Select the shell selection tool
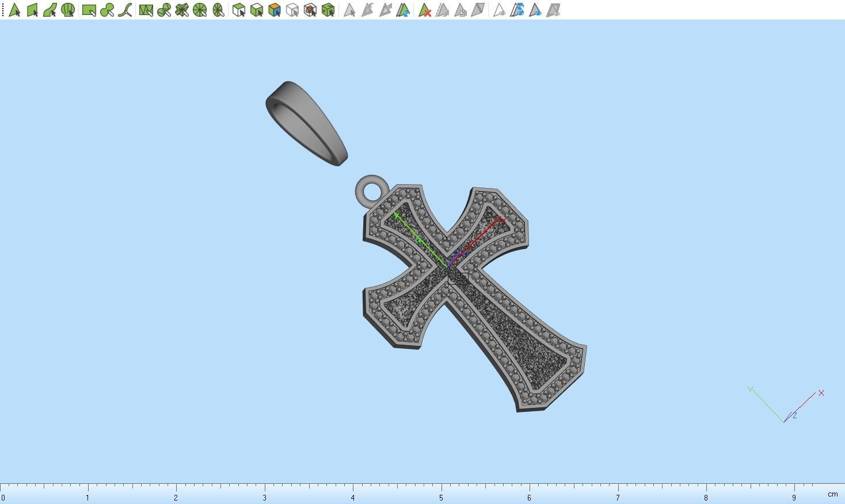This screenshot has height=504, width=845. [x=68, y=10]
